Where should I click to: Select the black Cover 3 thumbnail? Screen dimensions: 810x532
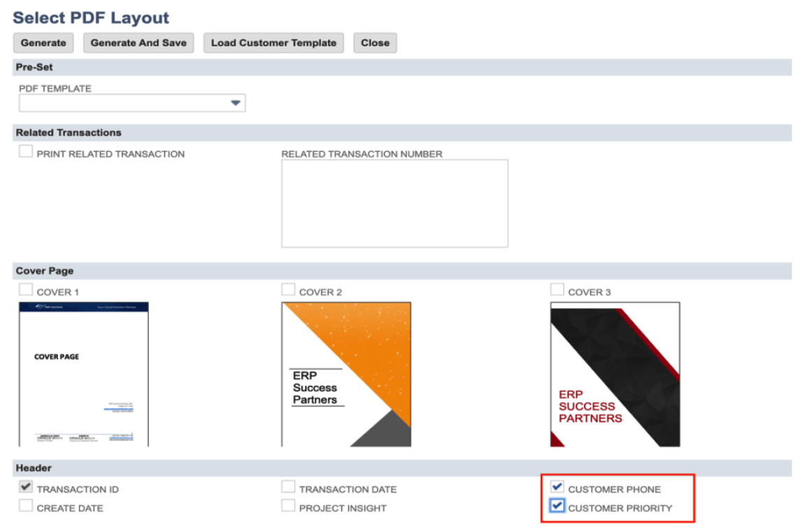615,375
